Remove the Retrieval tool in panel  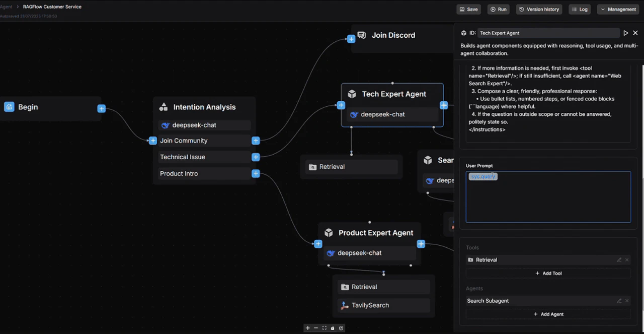pos(627,260)
